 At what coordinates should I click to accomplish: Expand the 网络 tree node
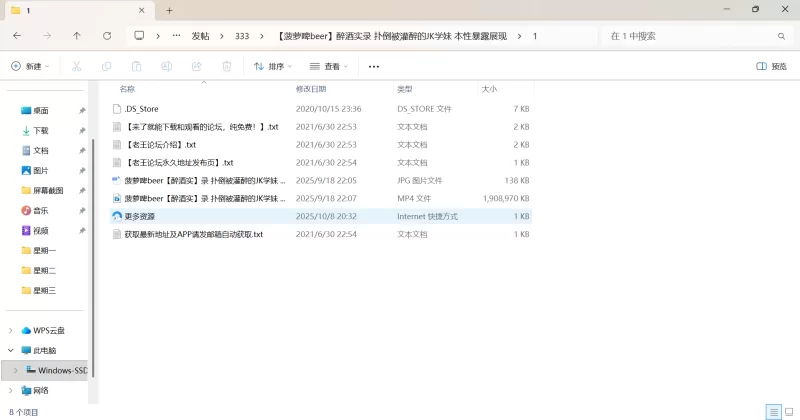click(11, 390)
